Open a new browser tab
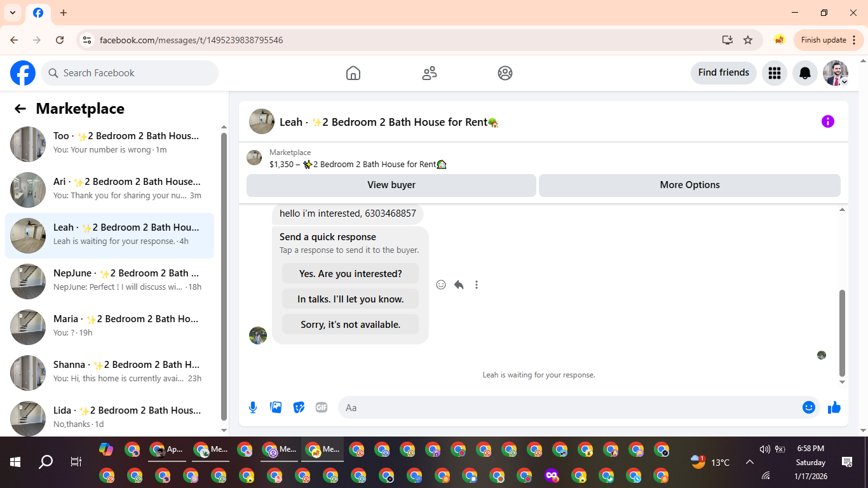 point(64,13)
